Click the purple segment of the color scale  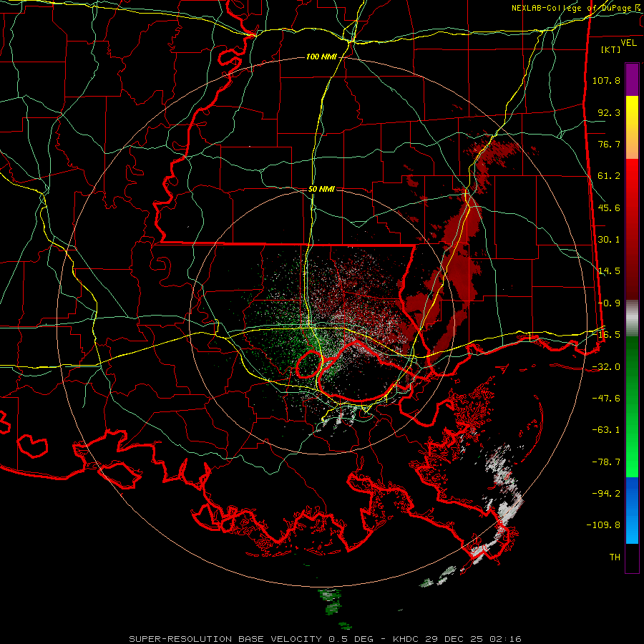[x=632, y=80]
